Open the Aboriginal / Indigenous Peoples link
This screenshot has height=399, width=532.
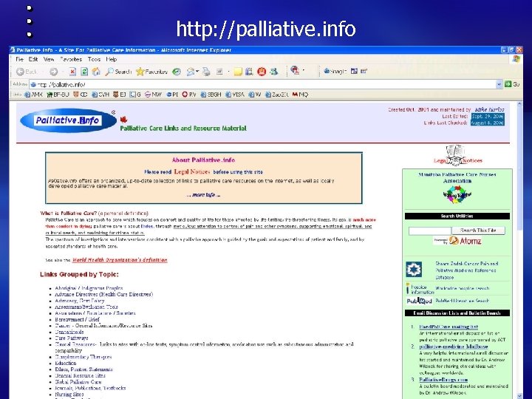(89, 288)
